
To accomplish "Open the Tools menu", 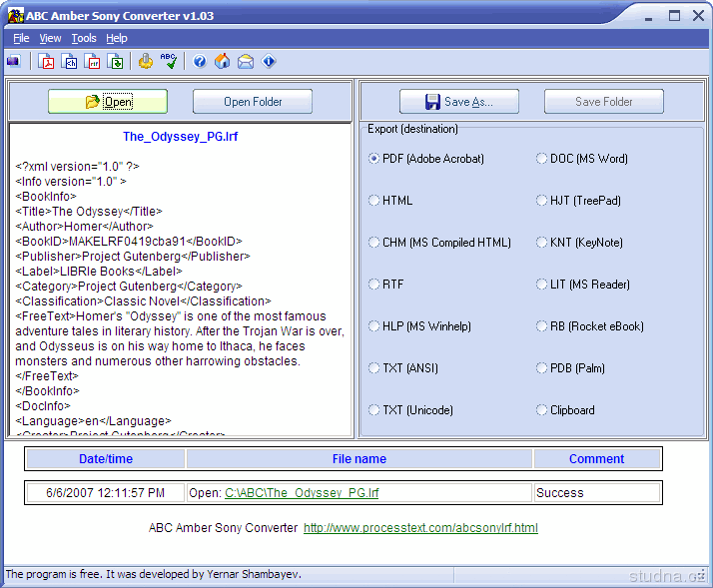I will tap(84, 38).
